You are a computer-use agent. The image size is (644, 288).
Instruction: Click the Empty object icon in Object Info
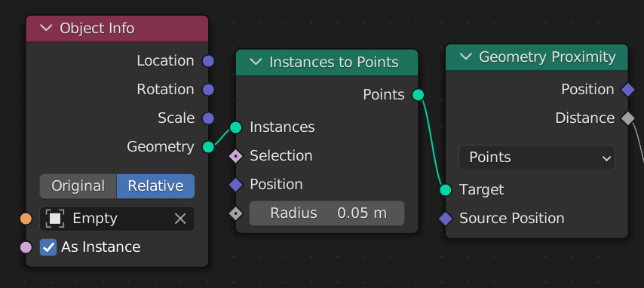point(55,219)
